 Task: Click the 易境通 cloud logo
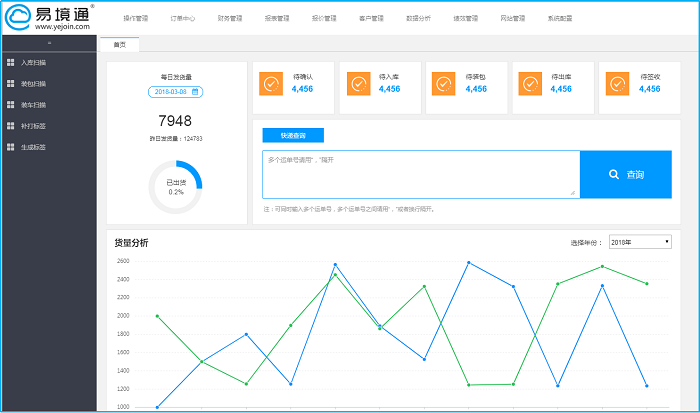17,18
